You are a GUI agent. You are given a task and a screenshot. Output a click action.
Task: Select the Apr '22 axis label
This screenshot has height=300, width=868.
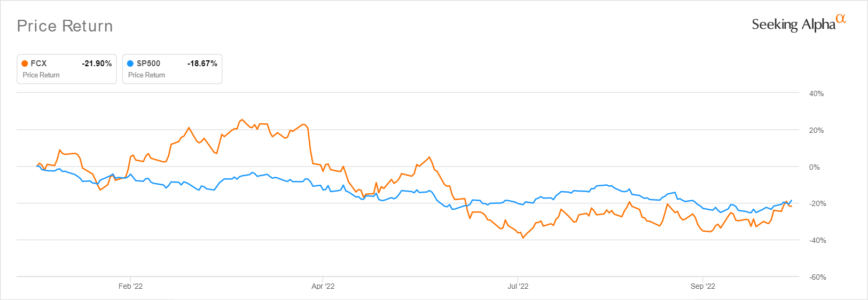(x=323, y=286)
